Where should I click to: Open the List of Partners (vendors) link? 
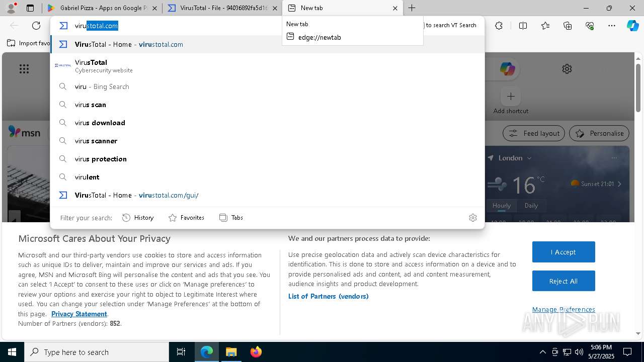coord(329,296)
